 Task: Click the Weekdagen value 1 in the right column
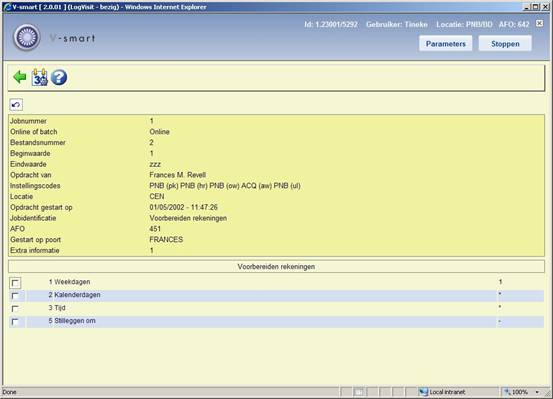500,282
